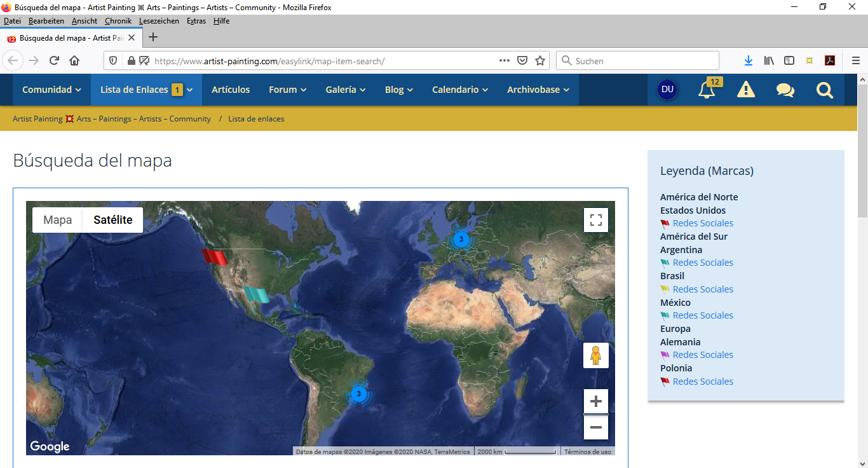868x468 pixels.
Task: Open the notifications bell with 12 badge
Action: (707, 90)
